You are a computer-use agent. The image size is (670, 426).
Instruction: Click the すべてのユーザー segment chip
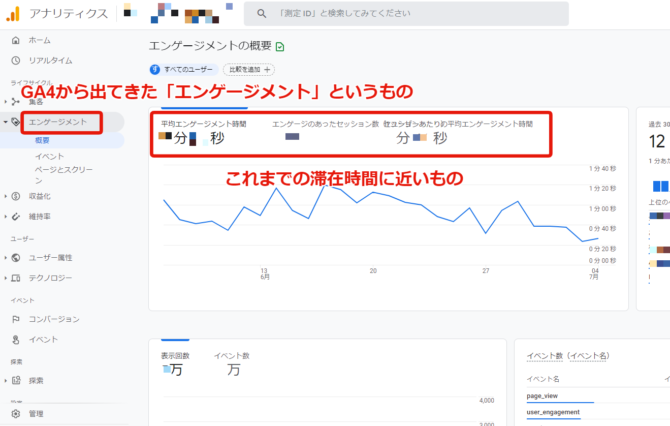[x=184, y=69]
